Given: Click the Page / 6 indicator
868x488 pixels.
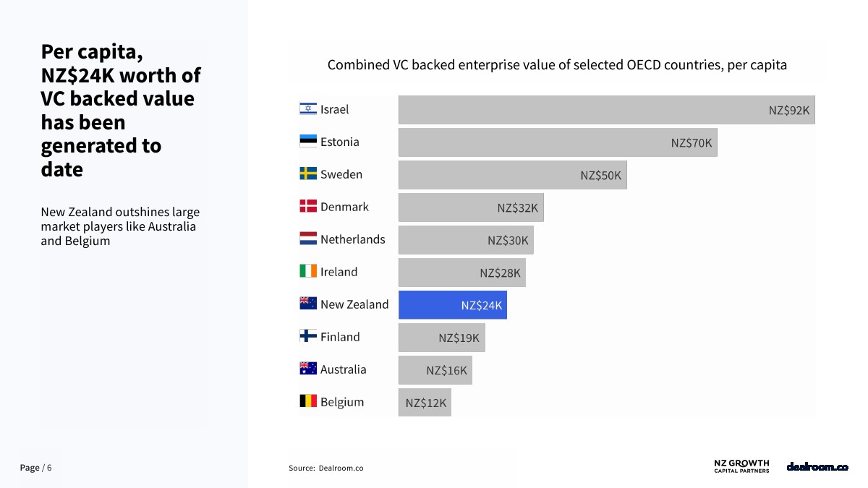Looking at the screenshot, I should coord(35,468).
